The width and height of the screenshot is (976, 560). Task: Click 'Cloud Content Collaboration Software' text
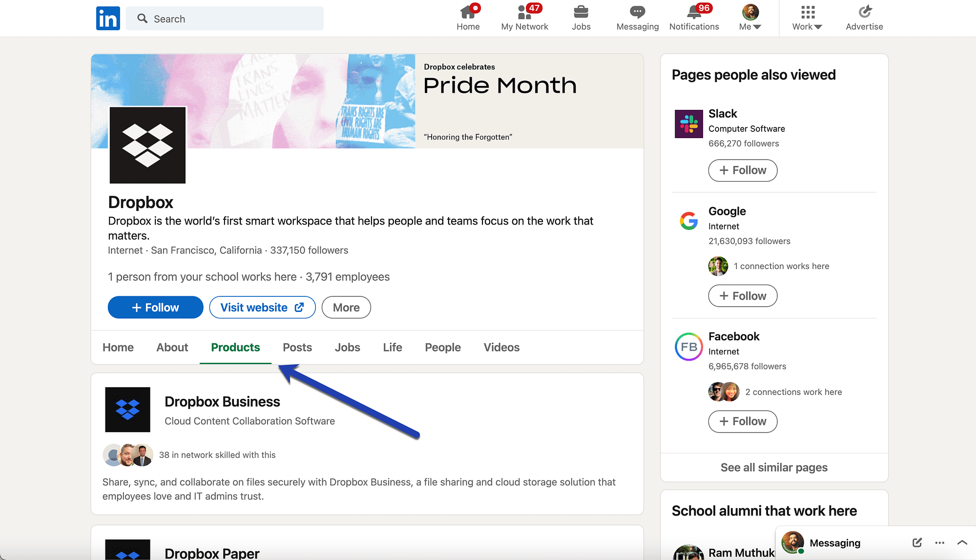pos(249,421)
